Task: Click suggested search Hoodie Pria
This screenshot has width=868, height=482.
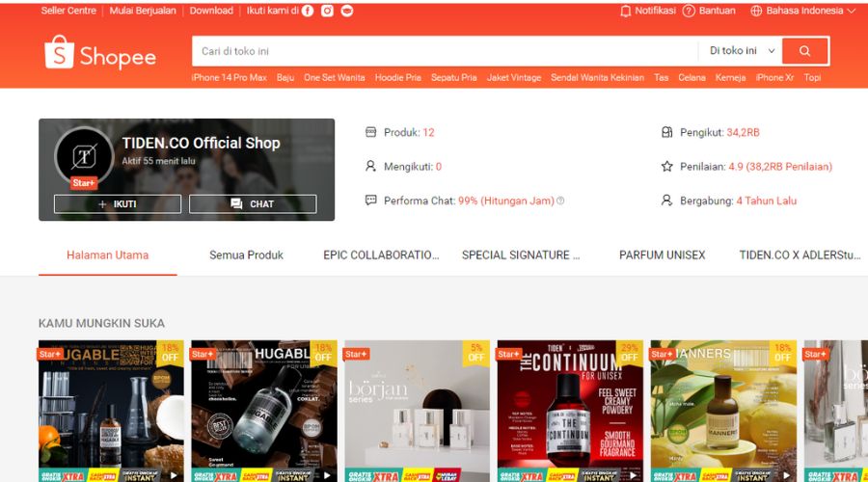Action: [398, 77]
